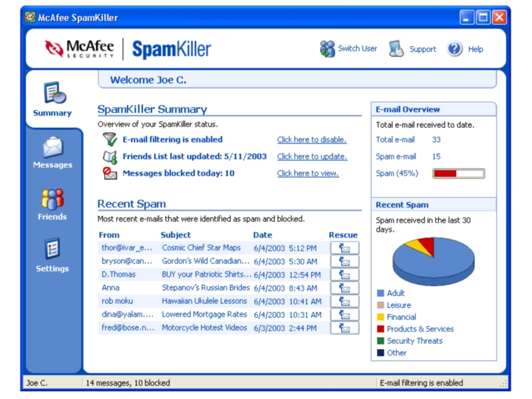Click status bar '14 messages, 10 blocked'
This screenshot has width=532, height=399.
tap(128, 383)
